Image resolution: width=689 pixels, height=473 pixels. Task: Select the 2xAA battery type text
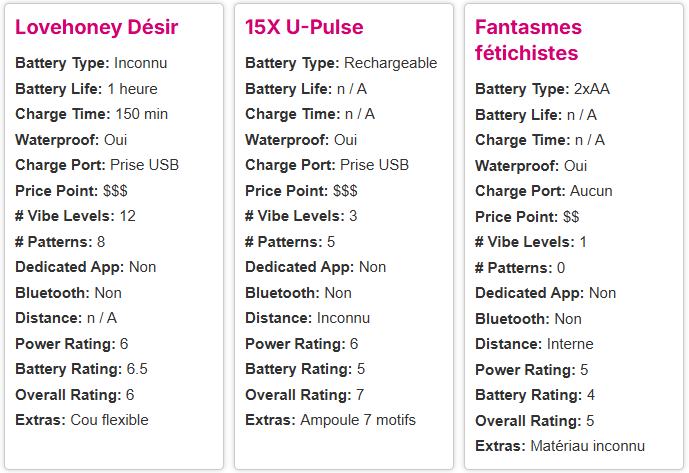tap(591, 89)
